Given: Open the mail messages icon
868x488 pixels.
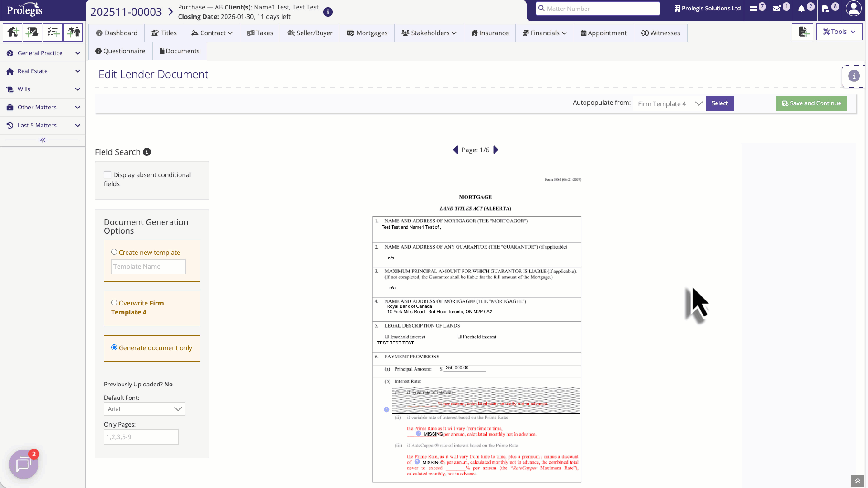Looking at the screenshot, I should pos(777,9).
